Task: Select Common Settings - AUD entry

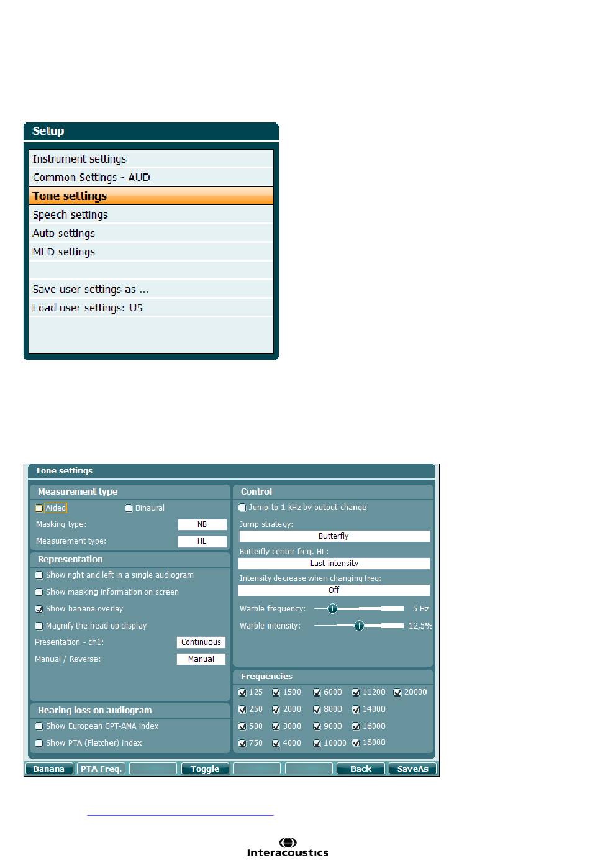Action: (x=151, y=178)
